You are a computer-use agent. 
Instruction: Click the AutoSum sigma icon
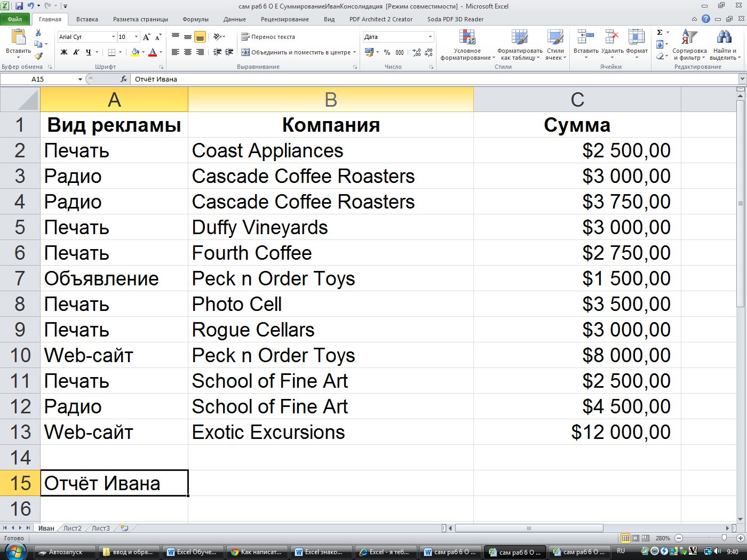[660, 33]
